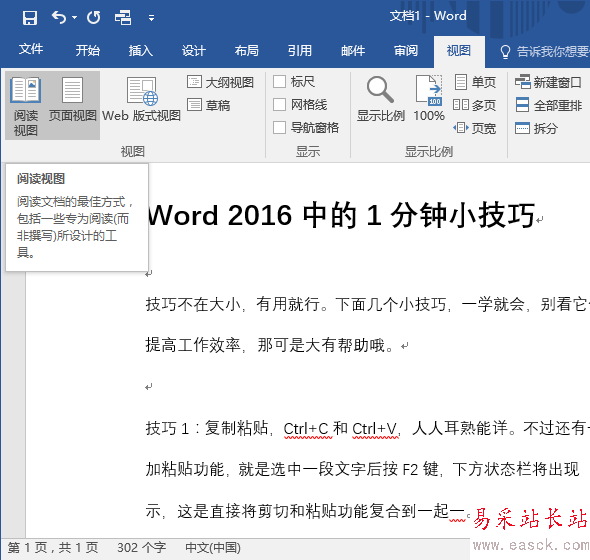Switch to 页面视图 print layout
Image resolution: width=590 pixels, height=560 pixels.
tap(73, 106)
